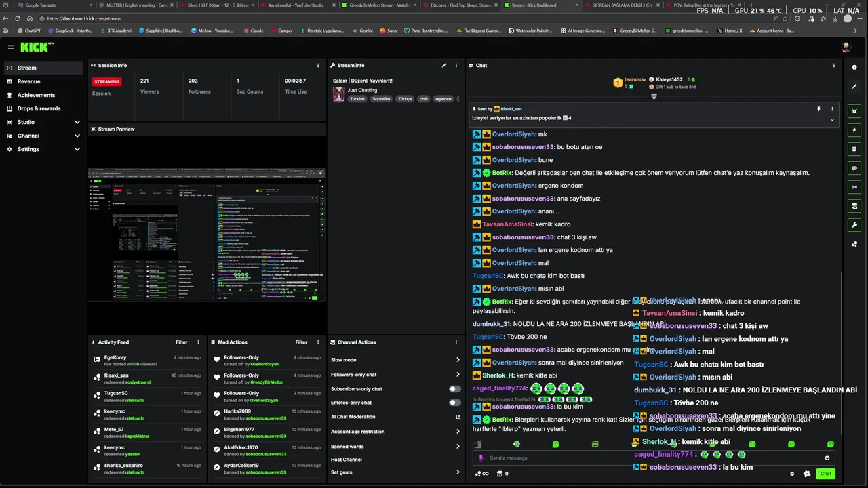Open Achievements in the left sidebar
Viewport: 868px width, 488px height.
43,95
